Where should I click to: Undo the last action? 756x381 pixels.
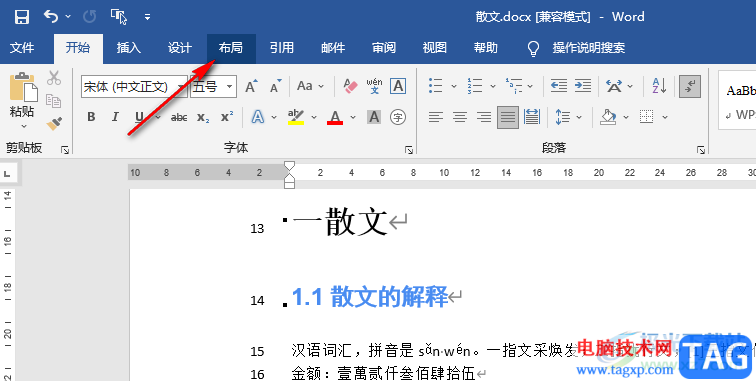tap(51, 17)
